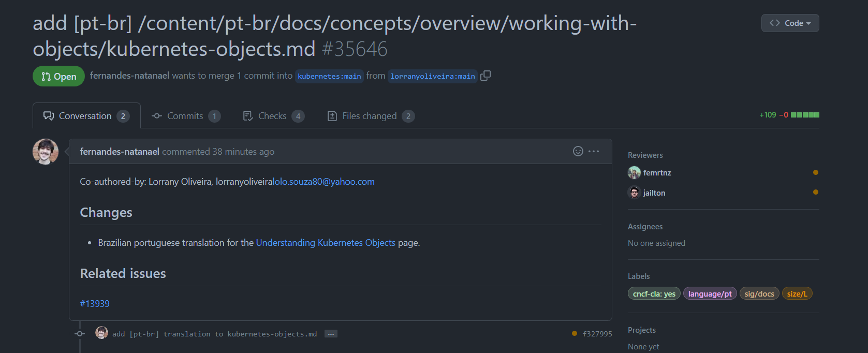Open fernandes-natanael author link in comment header
The width and height of the screenshot is (868, 353).
120,152
